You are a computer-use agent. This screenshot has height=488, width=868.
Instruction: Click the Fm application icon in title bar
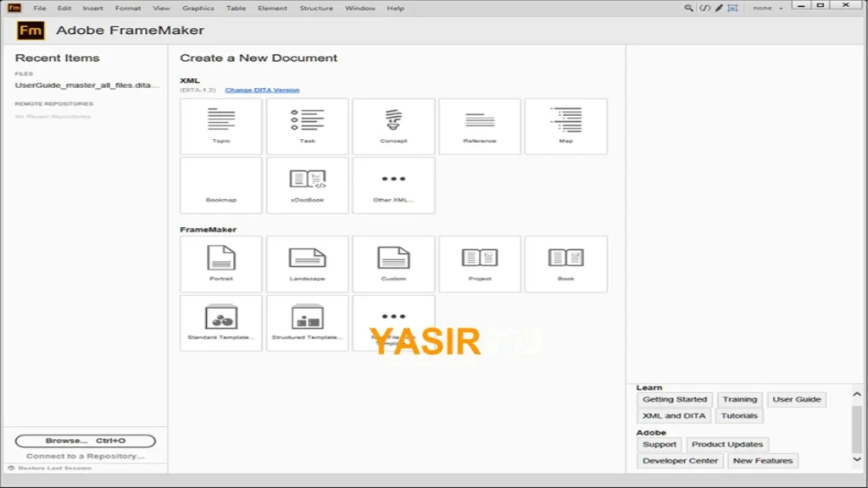point(14,8)
